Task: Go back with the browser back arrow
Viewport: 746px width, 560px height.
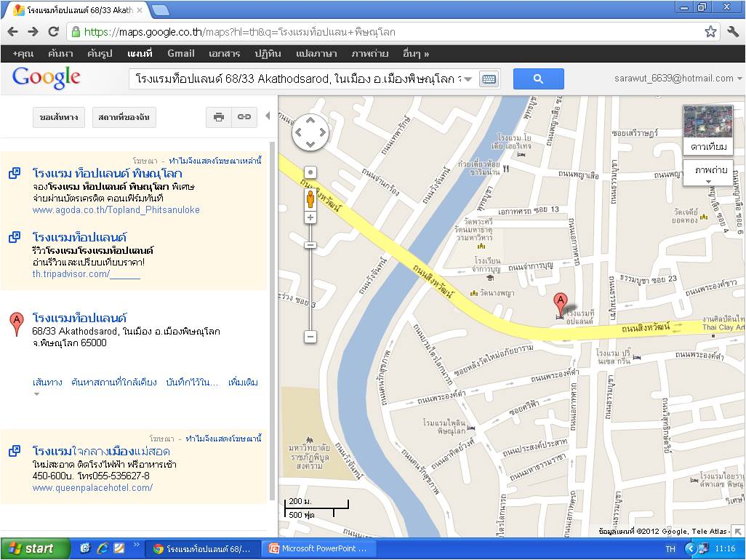Action: coord(13,32)
